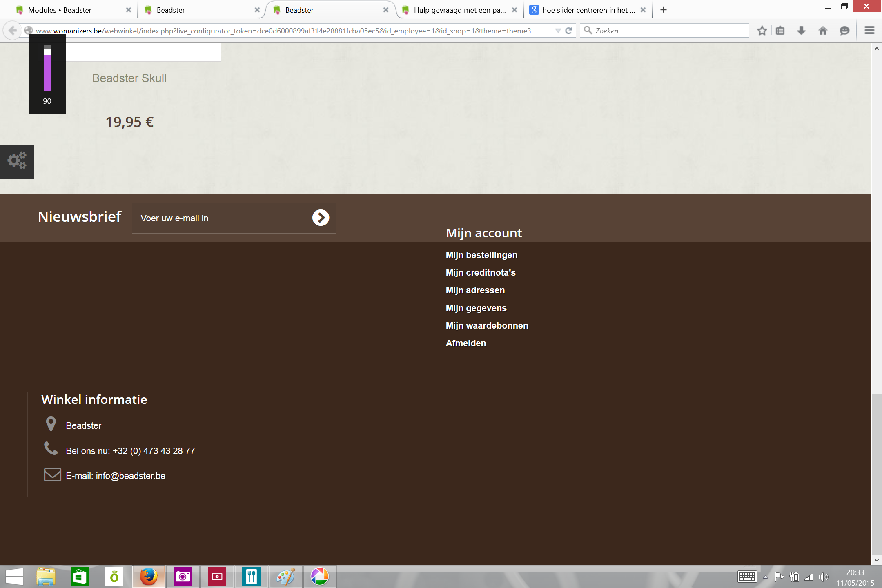Screen dimensions: 882x588
Task: Open new browser tab
Action: (x=664, y=10)
